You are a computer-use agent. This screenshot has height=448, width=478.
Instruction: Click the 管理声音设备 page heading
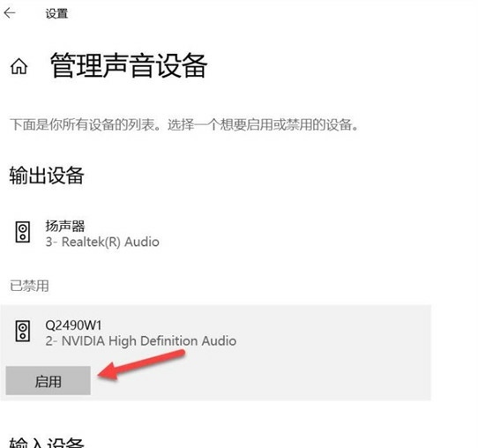(129, 65)
